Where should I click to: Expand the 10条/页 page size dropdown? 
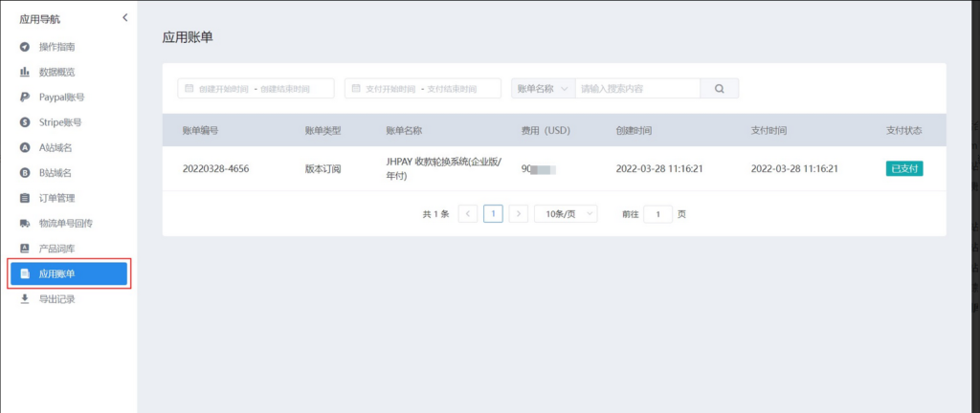click(x=566, y=214)
